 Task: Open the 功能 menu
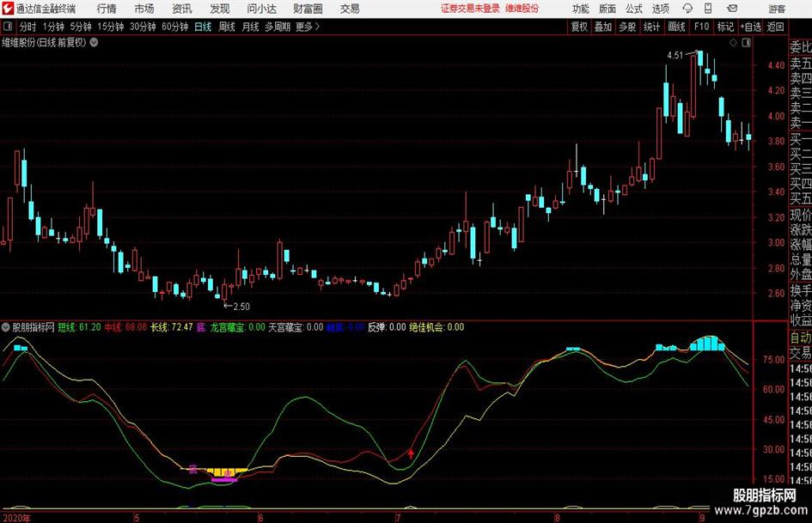pyautogui.click(x=581, y=9)
